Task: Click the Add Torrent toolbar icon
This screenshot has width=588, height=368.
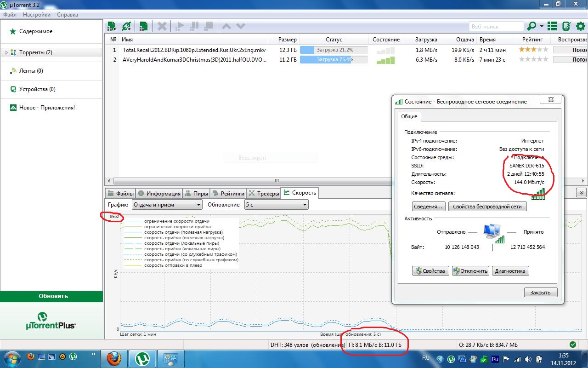Action: (x=111, y=26)
